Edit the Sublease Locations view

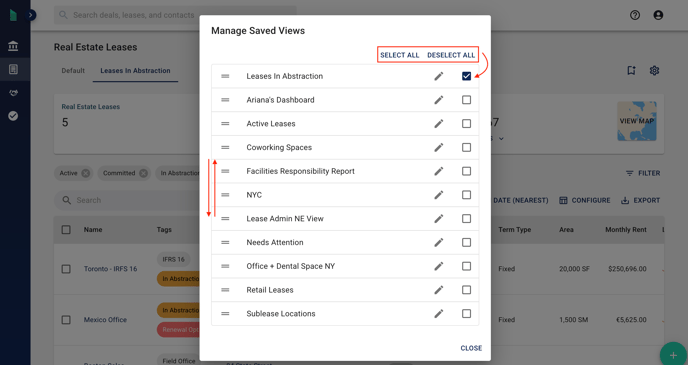438,313
